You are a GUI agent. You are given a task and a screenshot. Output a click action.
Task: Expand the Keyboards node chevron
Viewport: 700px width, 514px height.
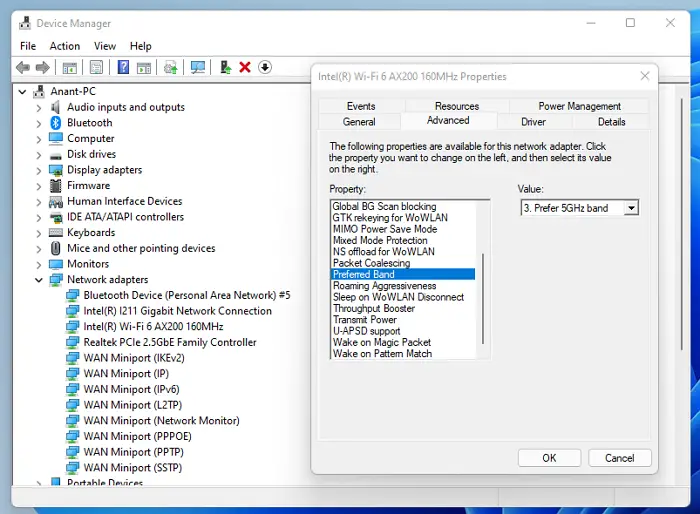(x=39, y=233)
